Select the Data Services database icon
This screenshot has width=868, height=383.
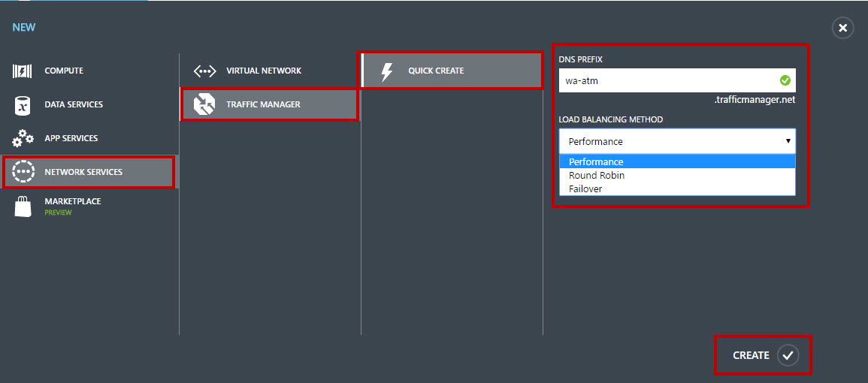coord(22,105)
